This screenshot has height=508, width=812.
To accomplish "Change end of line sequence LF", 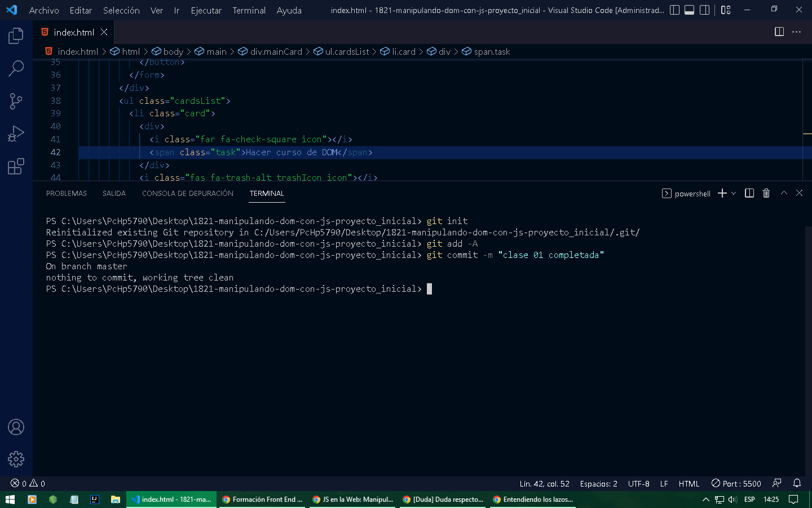I will [x=664, y=484].
